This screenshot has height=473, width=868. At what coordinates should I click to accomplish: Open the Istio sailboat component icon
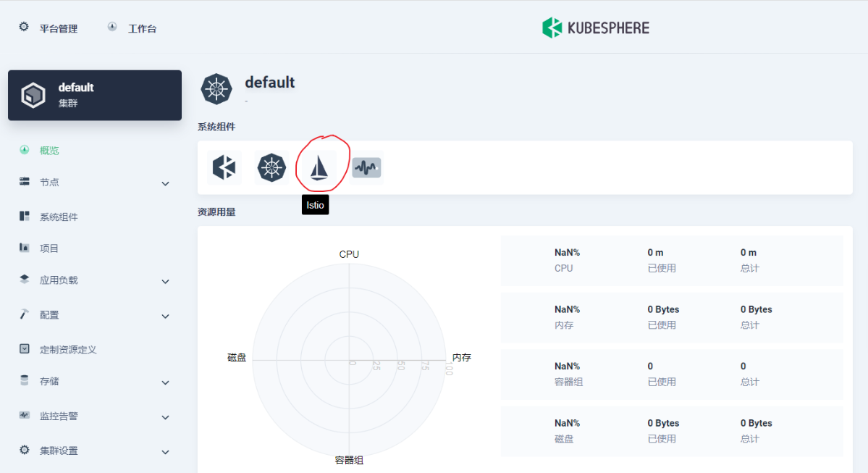(319, 168)
